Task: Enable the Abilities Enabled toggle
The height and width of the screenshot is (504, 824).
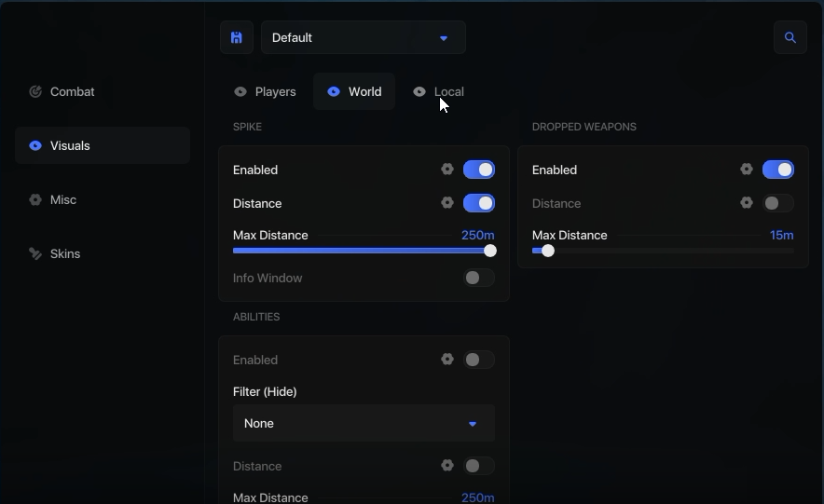Action: pos(479,360)
